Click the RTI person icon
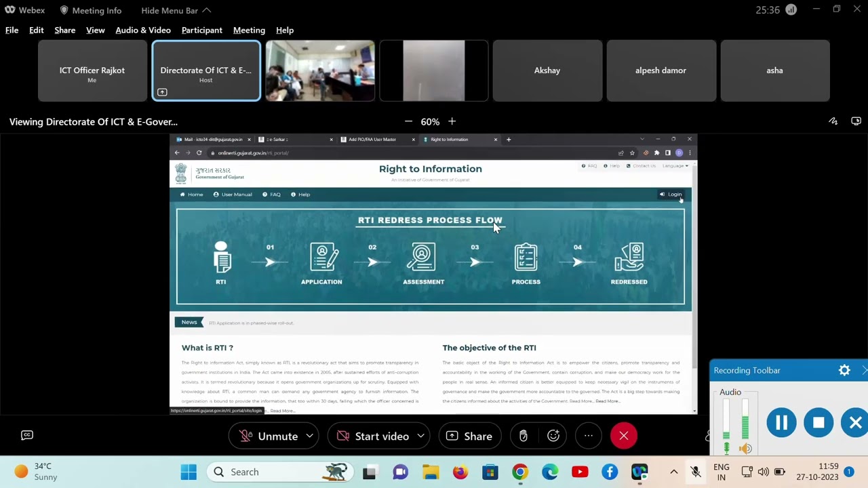 [x=221, y=257]
